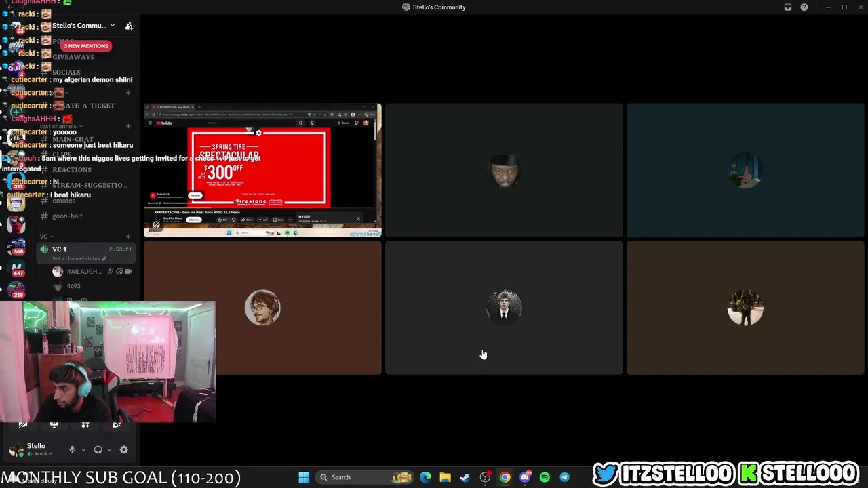Screen dimensions: 868x488
Task: Click the Windows taskbar search box
Action: [365, 477]
